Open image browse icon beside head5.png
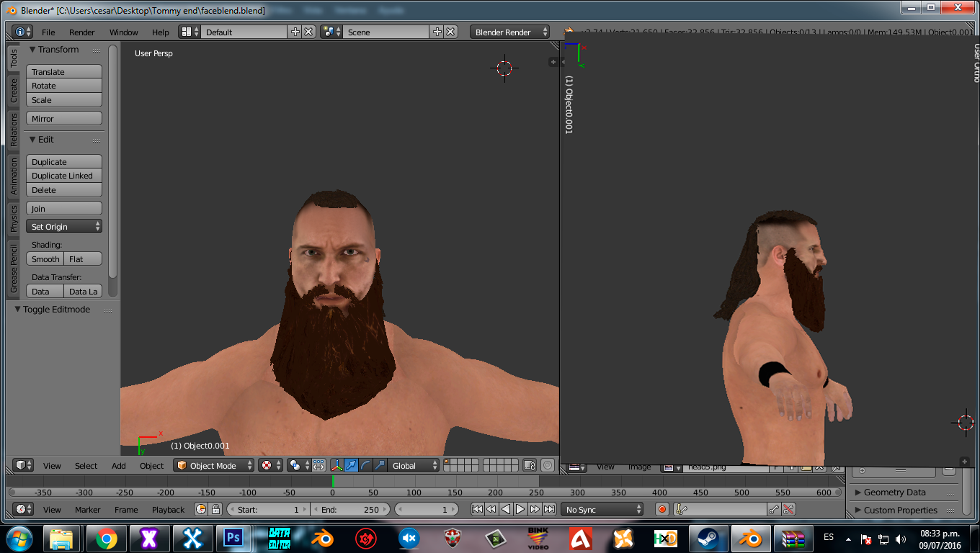This screenshot has height=553, width=980. click(x=672, y=467)
